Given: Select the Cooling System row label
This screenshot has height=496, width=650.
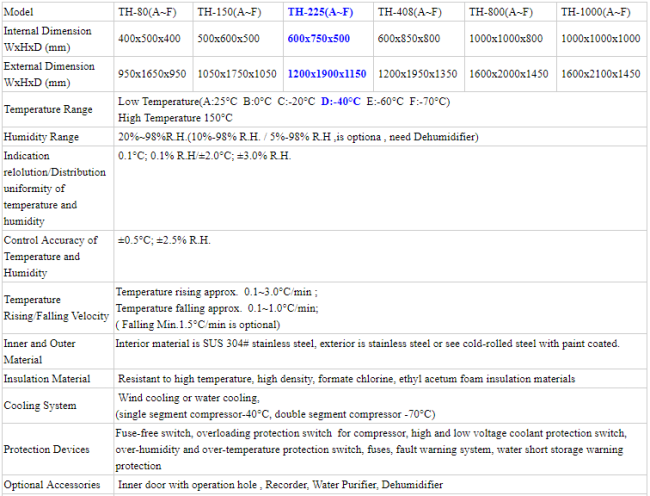Looking at the screenshot, I should tap(40, 405).
